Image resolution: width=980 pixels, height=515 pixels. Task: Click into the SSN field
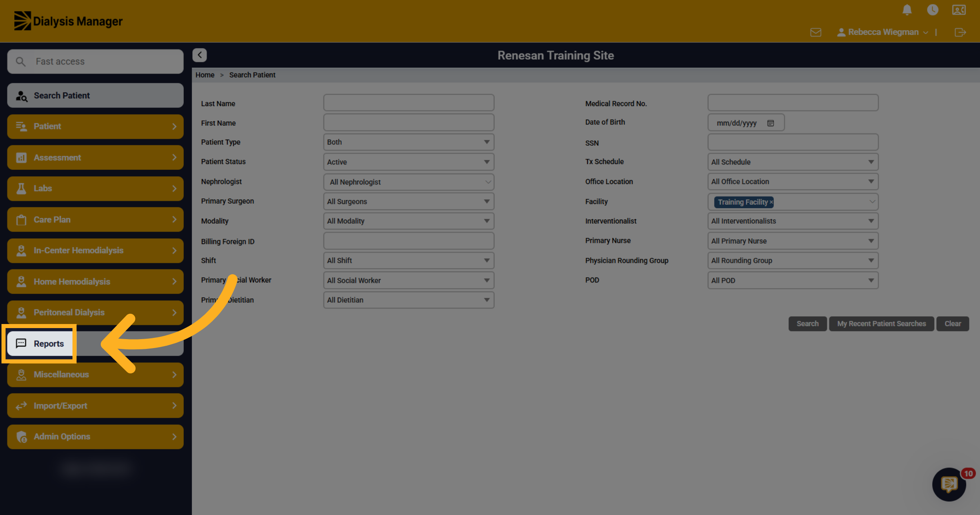pos(793,142)
